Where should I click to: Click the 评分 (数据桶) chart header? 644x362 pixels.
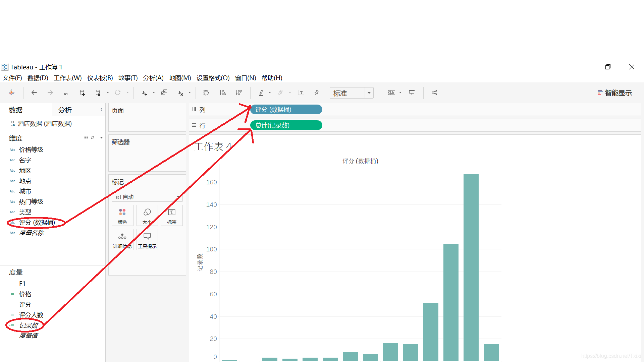pos(360,161)
